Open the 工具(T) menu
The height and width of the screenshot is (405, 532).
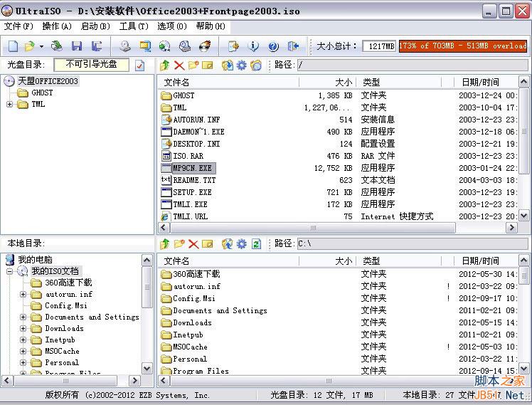tap(134, 26)
